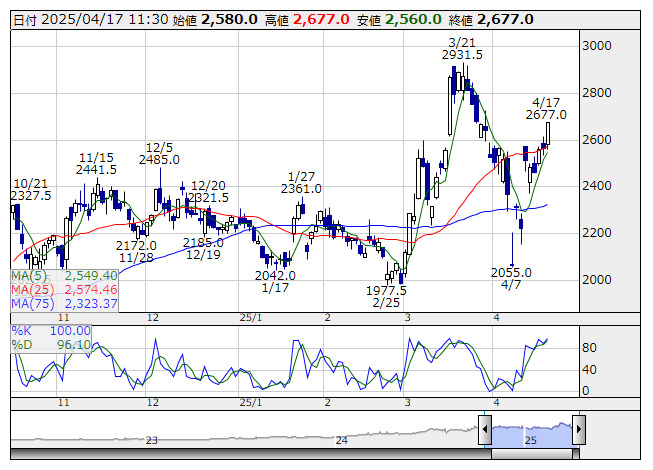Click the '12' month label under price chart

[x=153, y=318]
